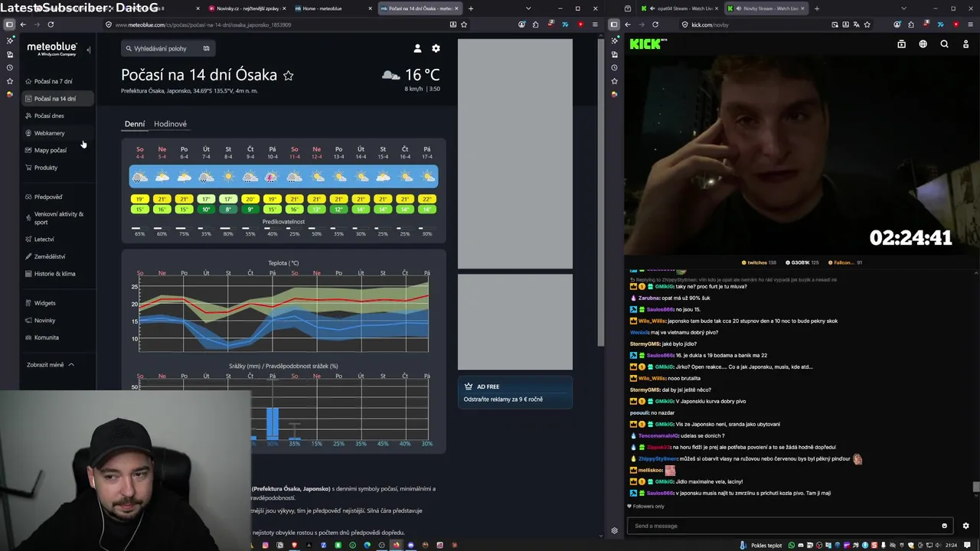Image resolution: width=980 pixels, height=551 pixels.
Task: Open Webkamery in sidebar
Action: [x=49, y=133]
